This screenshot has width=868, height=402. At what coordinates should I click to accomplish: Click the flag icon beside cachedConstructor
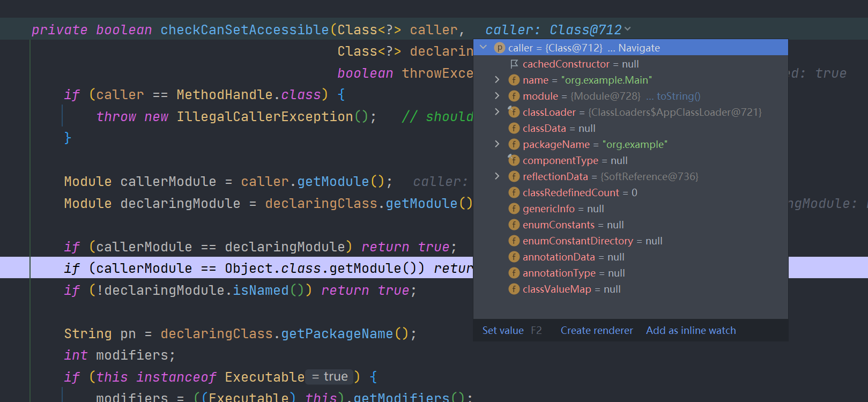(514, 64)
